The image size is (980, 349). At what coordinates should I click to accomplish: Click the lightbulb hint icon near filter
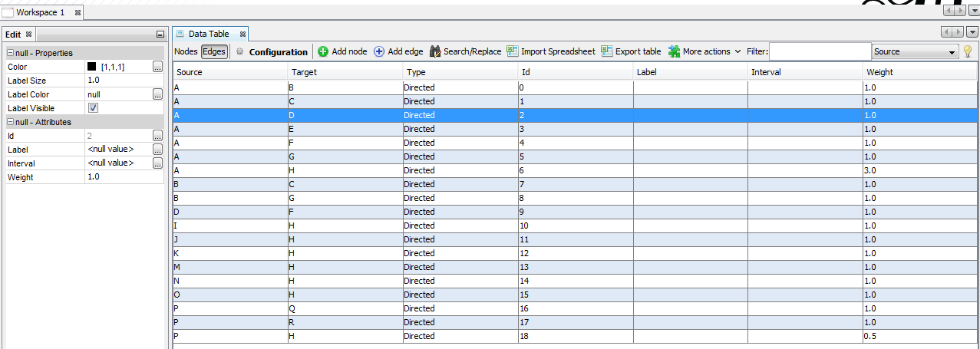[968, 51]
